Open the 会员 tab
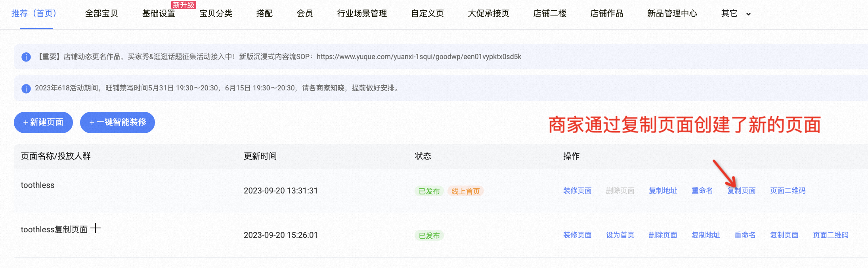 (305, 14)
